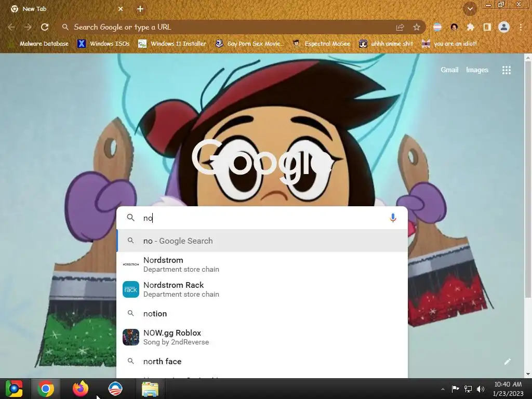Select the 'notion' suggestion
Screen dimensions: 532x399
262,313
